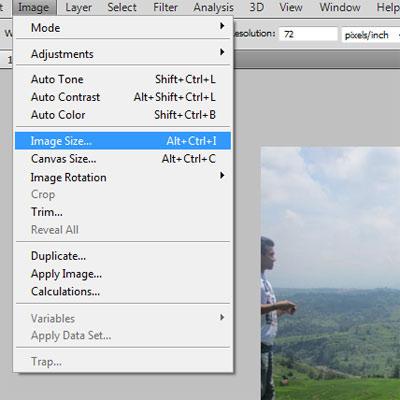Open the Layer menu

[x=78, y=7]
